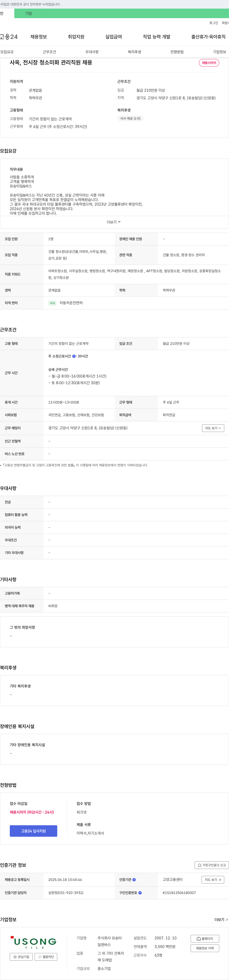Select 사회보험 value 국민연금, 고용보험, 산재보험, 건강보험
This screenshot has width=229, height=980.
coord(76,415)
